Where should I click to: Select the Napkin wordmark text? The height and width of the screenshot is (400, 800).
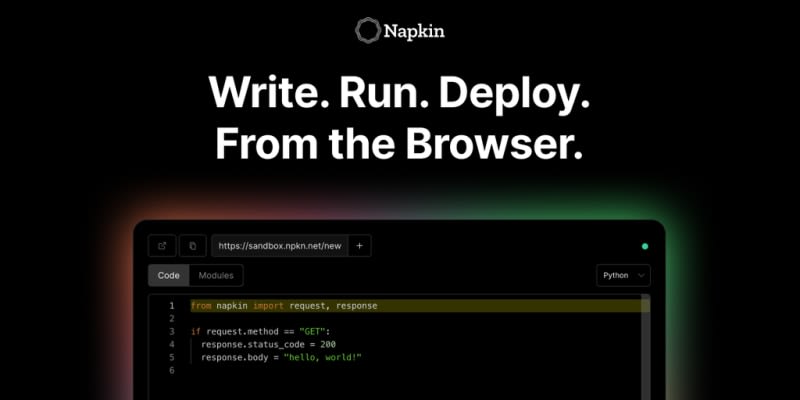[x=414, y=32]
